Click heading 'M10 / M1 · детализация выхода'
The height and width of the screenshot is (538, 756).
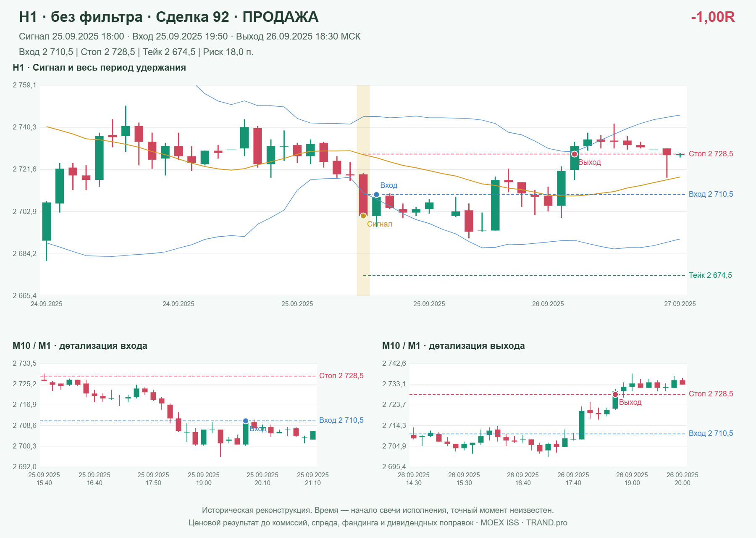453,346
